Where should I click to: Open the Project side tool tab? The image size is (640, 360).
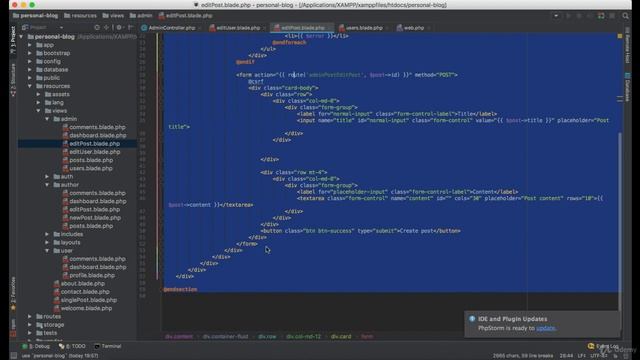[x=13, y=40]
